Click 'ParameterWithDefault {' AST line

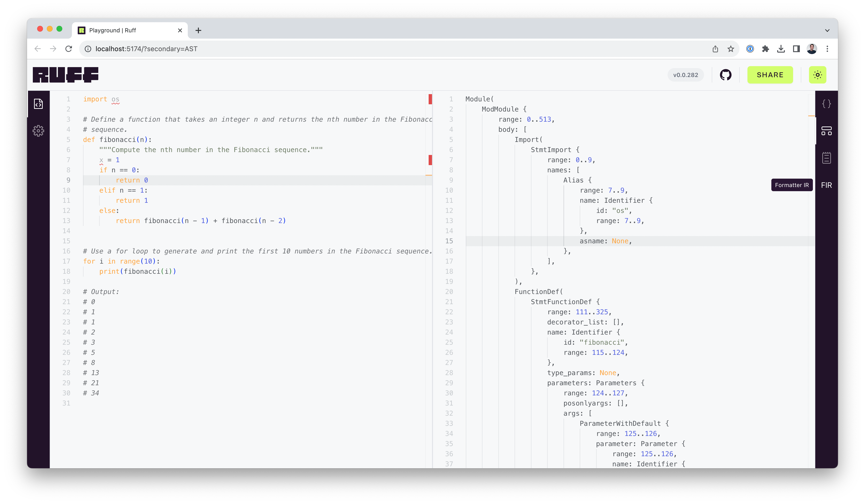(624, 423)
